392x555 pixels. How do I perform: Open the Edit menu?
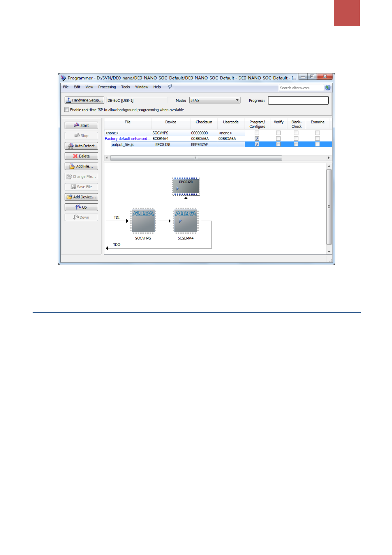[77, 87]
